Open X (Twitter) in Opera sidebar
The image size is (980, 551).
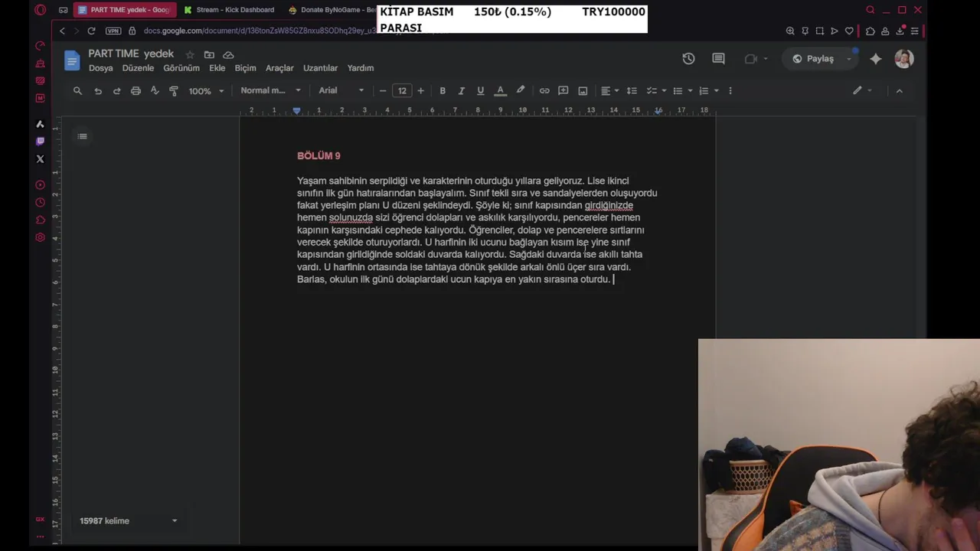click(40, 159)
